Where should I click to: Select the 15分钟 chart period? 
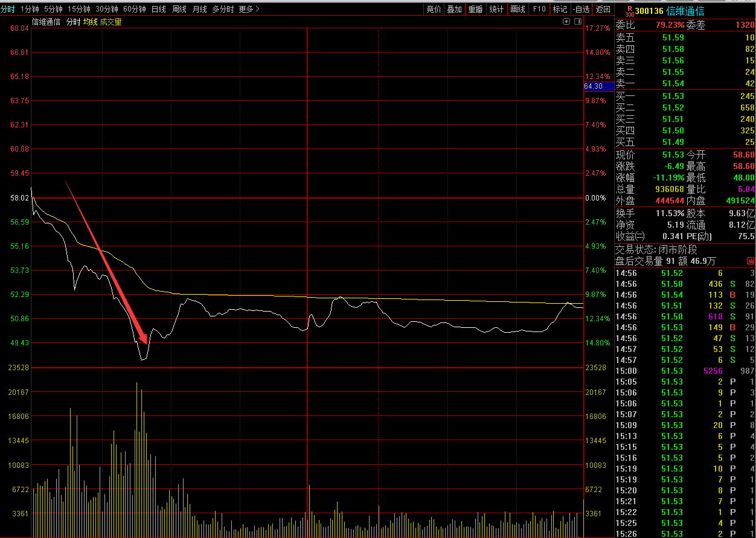point(78,9)
